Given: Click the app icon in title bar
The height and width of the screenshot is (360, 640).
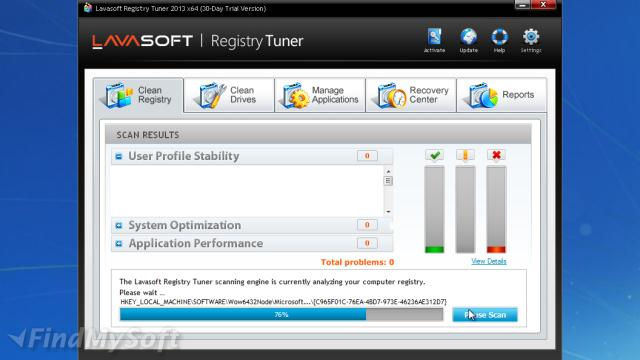Looking at the screenshot, I should click(x=88, y=8).
